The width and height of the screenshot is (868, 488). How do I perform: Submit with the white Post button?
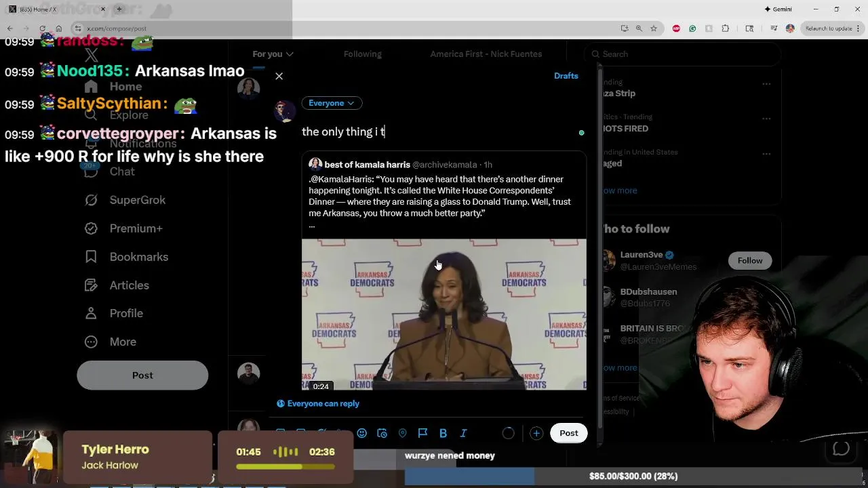point(568,433)
